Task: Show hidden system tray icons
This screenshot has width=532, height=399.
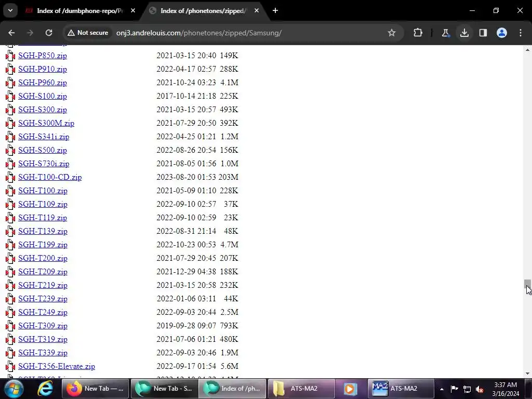Action: click(442, 389)
